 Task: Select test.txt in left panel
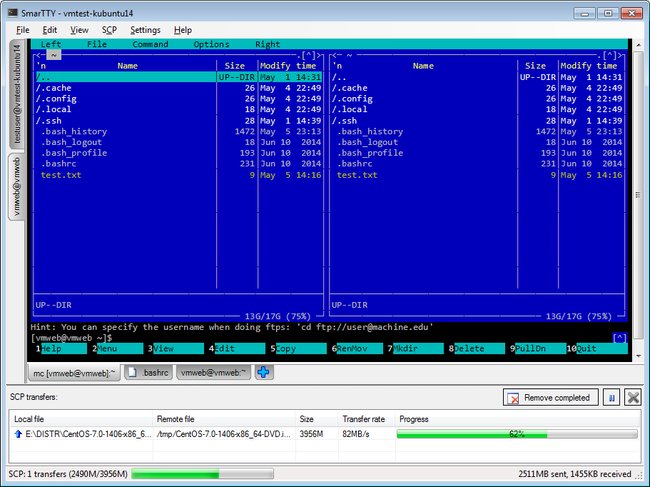pyautogui.click(x=178, y=175)
